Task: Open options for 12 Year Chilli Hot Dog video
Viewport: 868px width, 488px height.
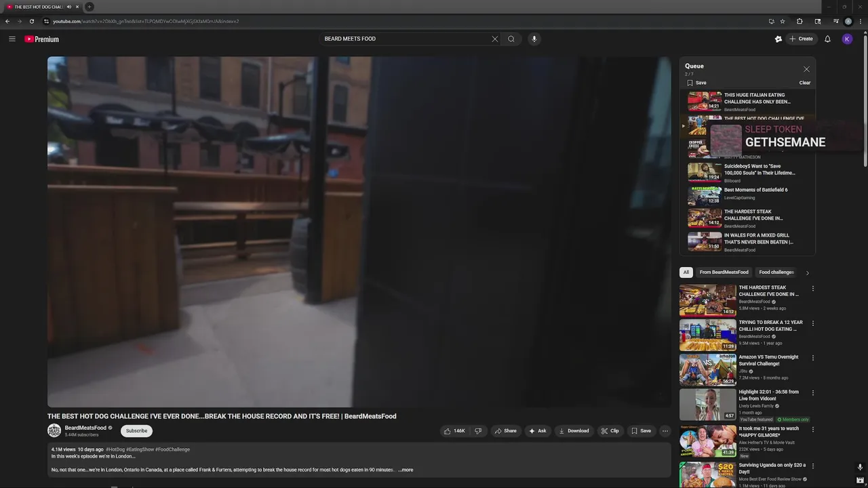Action: coord(813,323)
